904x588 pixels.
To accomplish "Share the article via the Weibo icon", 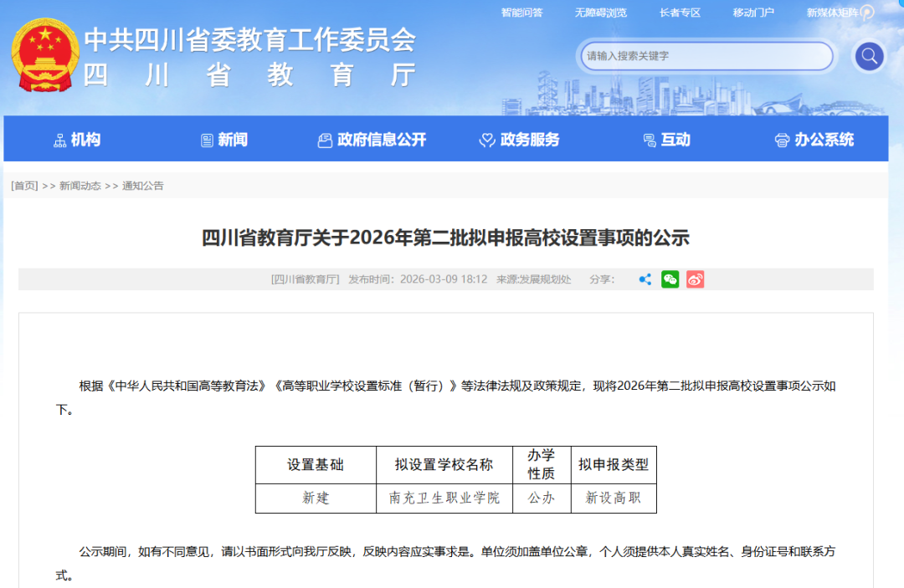I will pos(695,279).
